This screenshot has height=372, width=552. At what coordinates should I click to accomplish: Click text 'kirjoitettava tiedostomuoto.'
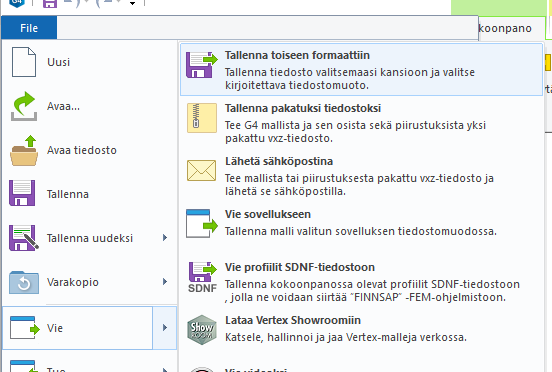297,85
